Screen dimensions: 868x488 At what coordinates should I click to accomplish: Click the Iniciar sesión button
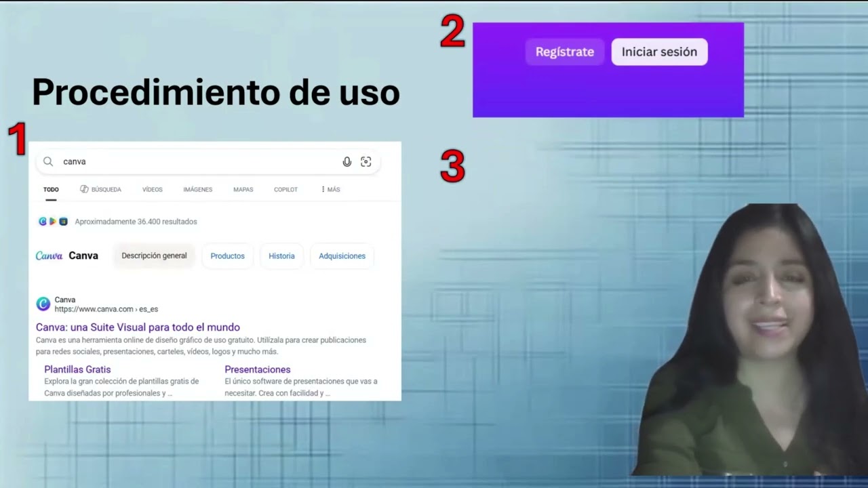click(x=659, y=52)
